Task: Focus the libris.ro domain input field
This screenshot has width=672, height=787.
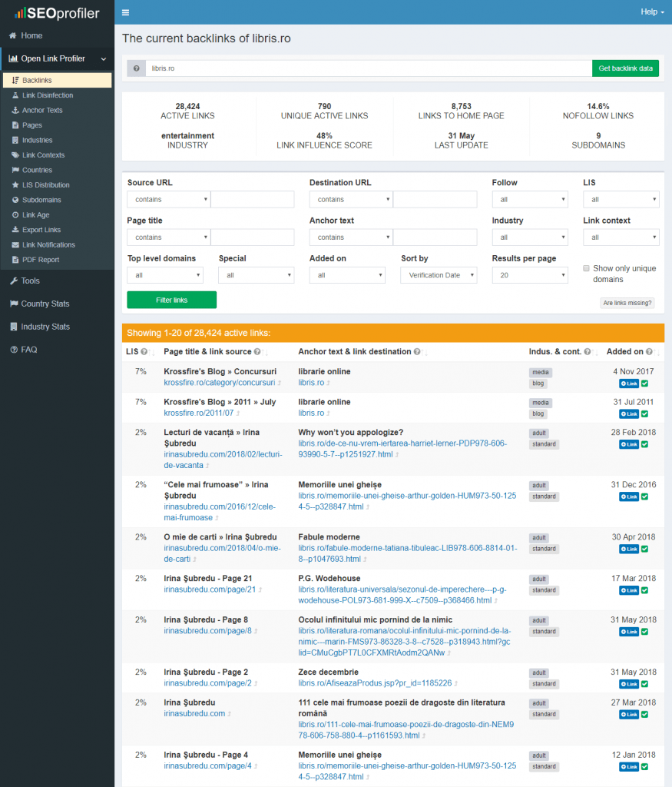Action: 369,68
